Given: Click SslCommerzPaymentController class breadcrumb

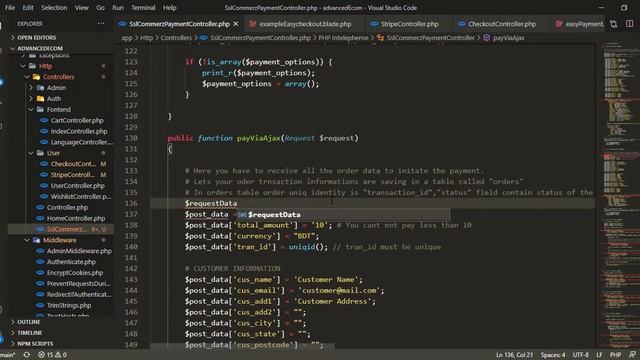Looking at the screenshot, I should click(430, 38).
